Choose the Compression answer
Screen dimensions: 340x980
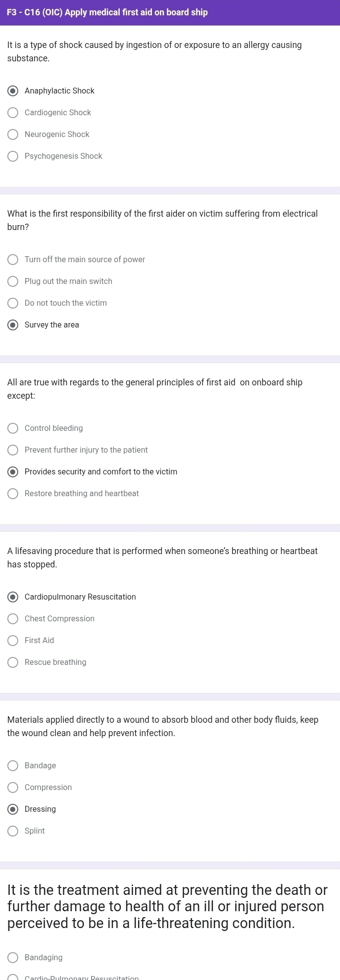(x=13, y=788)
